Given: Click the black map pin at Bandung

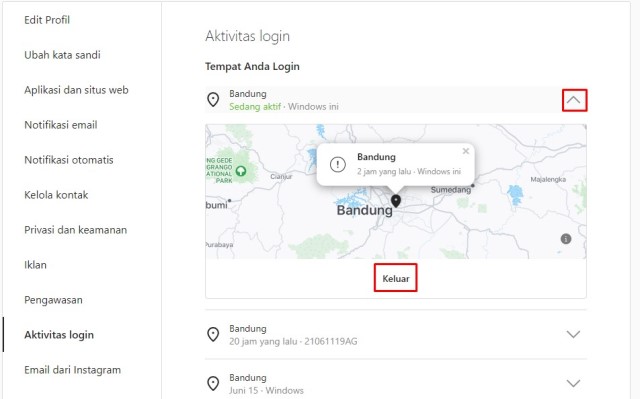Looking at the screenshot, I should (x=396, y=201).
